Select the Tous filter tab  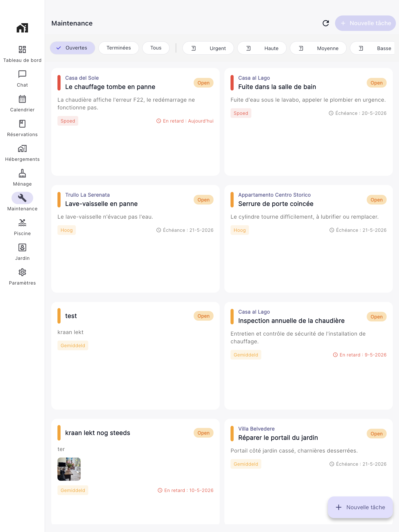(156, 48)
